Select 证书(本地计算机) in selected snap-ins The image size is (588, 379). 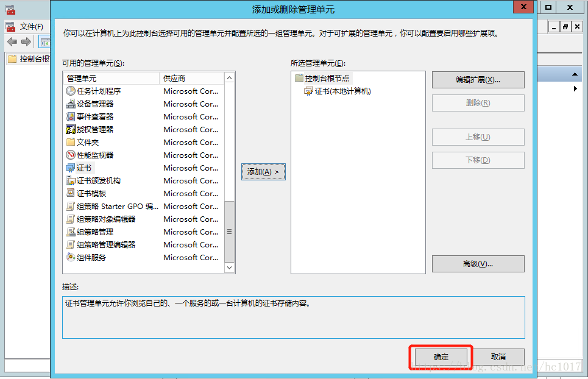coord(343,91)
